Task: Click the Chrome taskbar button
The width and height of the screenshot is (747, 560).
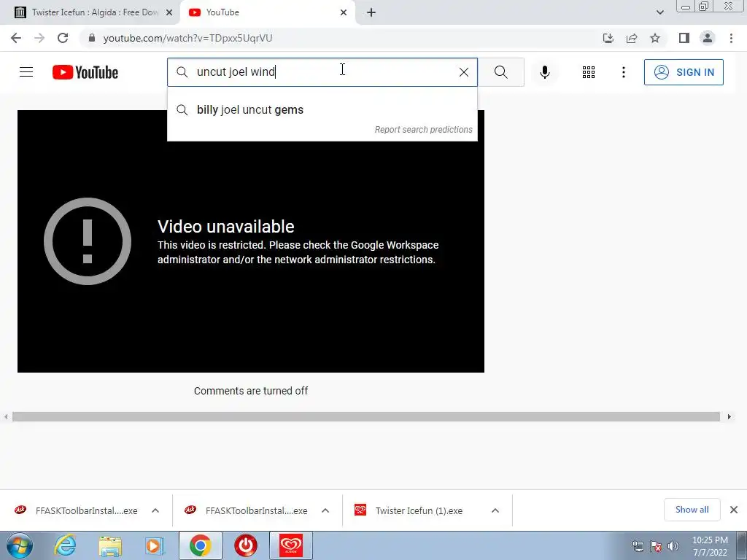Action: (200, 545)
